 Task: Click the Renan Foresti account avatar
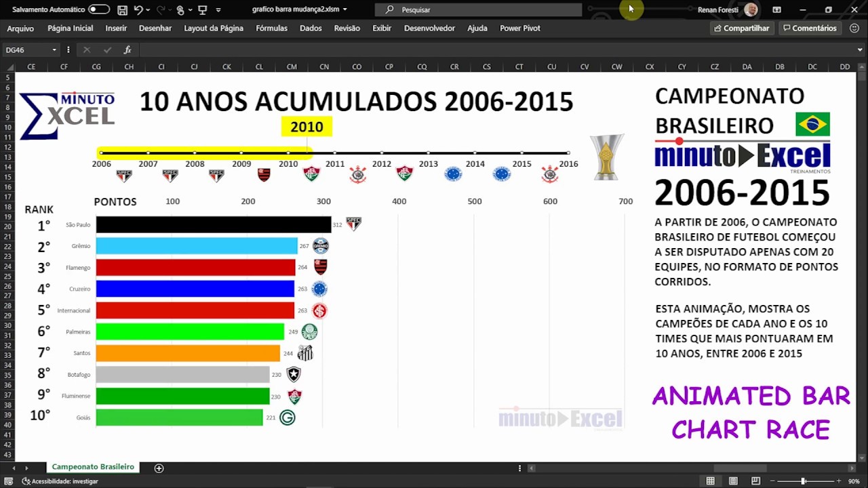[x=751, y=9]
